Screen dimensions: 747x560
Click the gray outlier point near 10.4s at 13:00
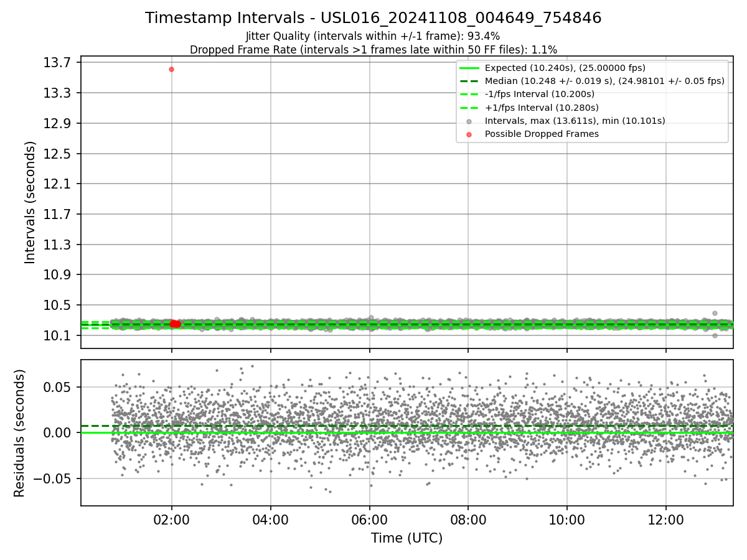(x=715, y=313)
